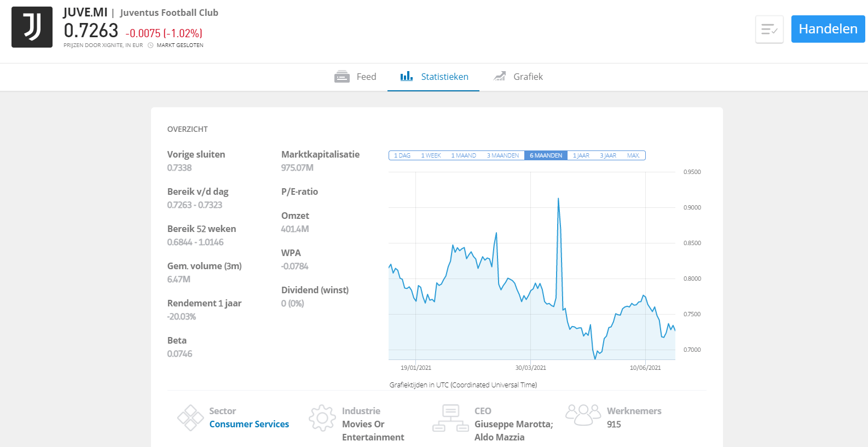Click the Marktkapitalisatie value 975.07M
Viewport: 868px width, 447px height.
(297, 168)
